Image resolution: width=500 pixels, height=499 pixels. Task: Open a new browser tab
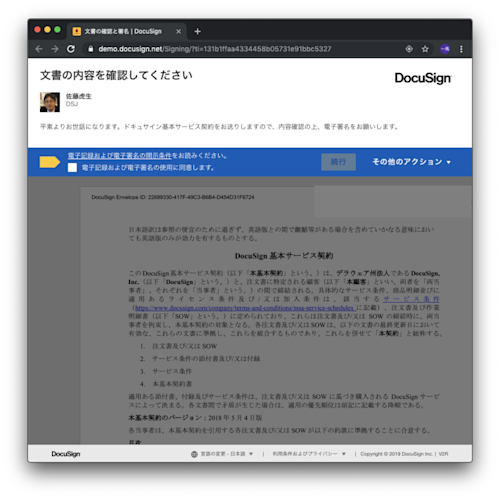point(197,31)
